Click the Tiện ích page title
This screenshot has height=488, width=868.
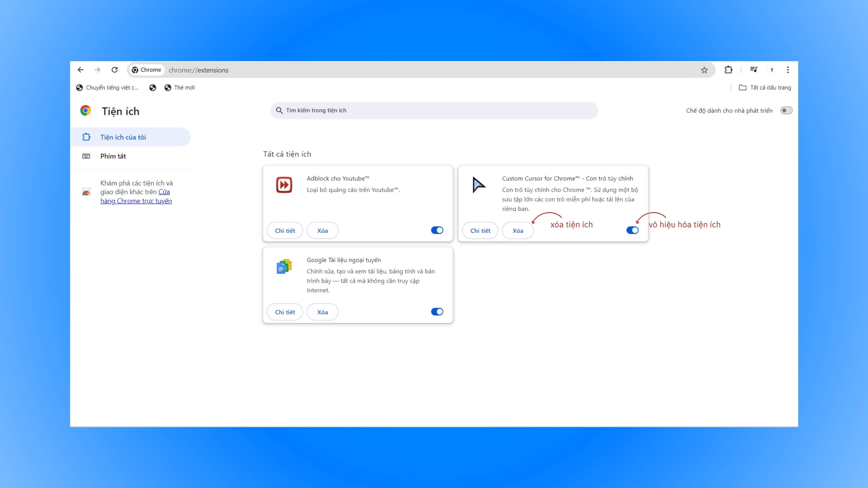(120, 111)
